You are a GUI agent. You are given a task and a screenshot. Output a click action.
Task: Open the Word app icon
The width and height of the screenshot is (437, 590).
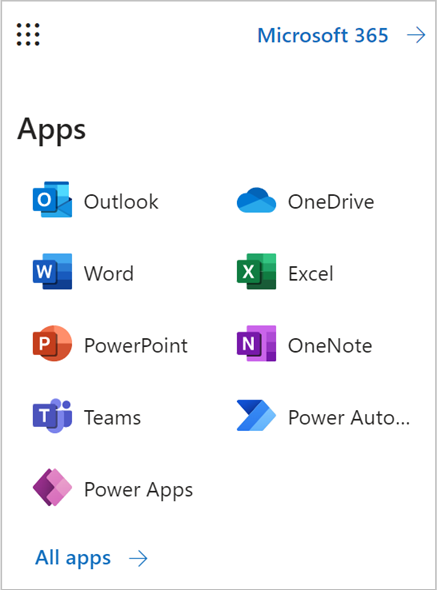(52, 271)
